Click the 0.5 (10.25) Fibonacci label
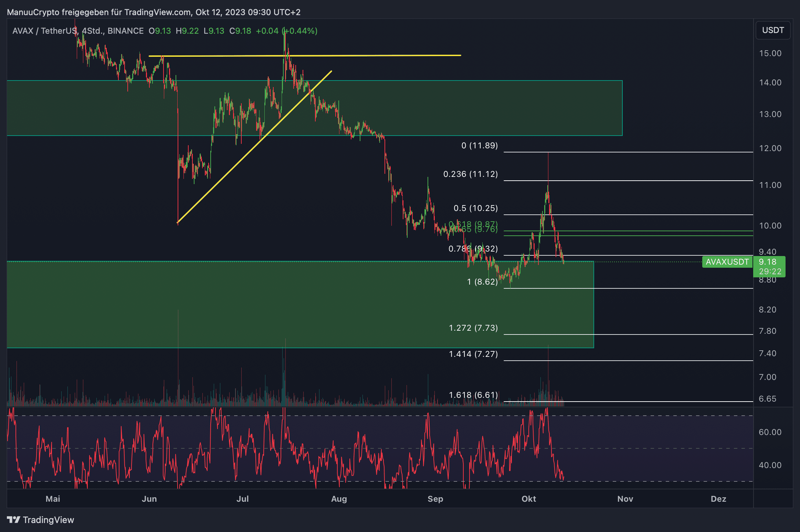800x532 pixels. point(476,208)
